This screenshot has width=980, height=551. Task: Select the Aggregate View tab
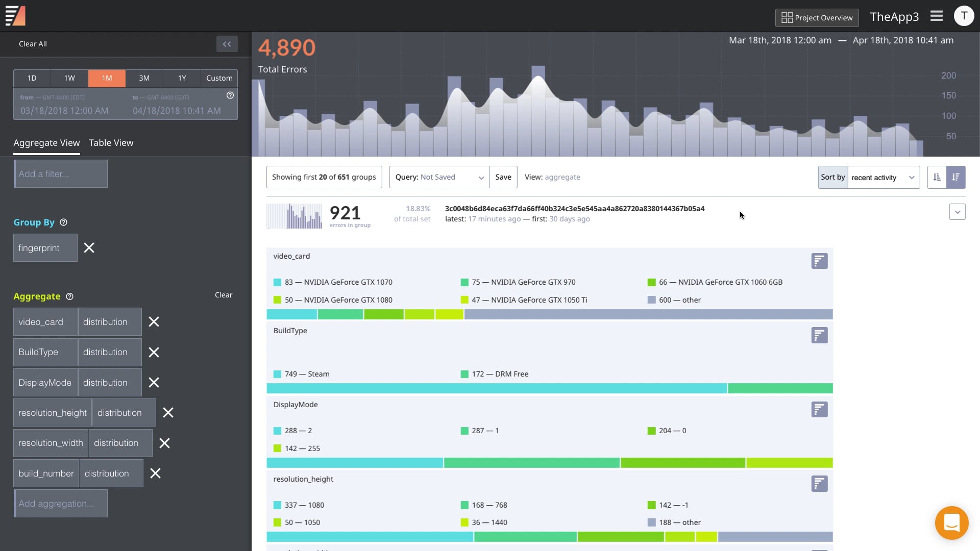point(46,143)
